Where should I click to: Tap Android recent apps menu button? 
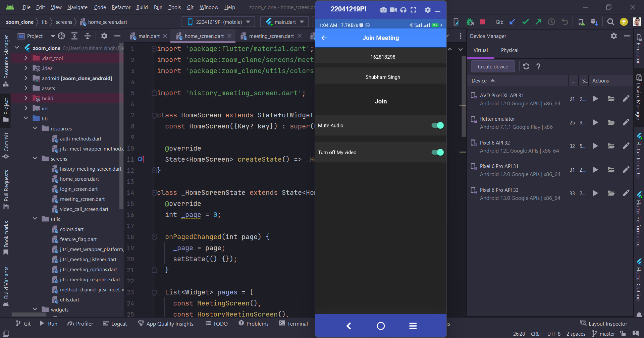pos(413,326)
